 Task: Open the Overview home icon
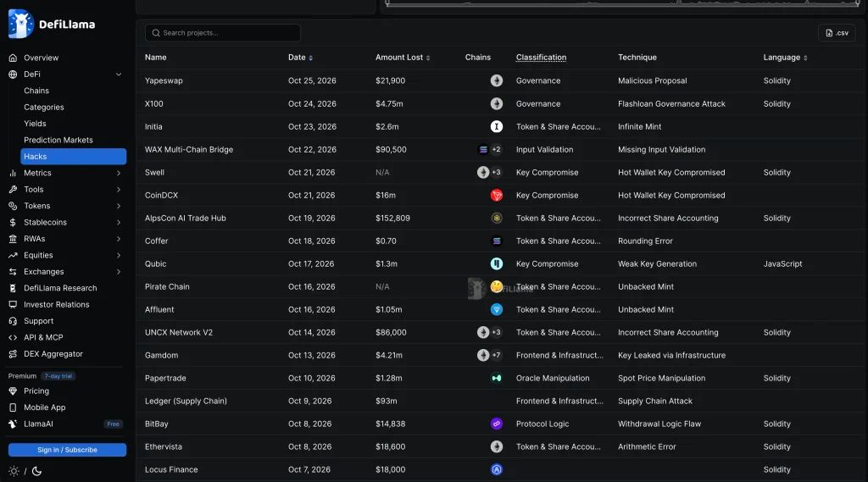tap(13, 58)
